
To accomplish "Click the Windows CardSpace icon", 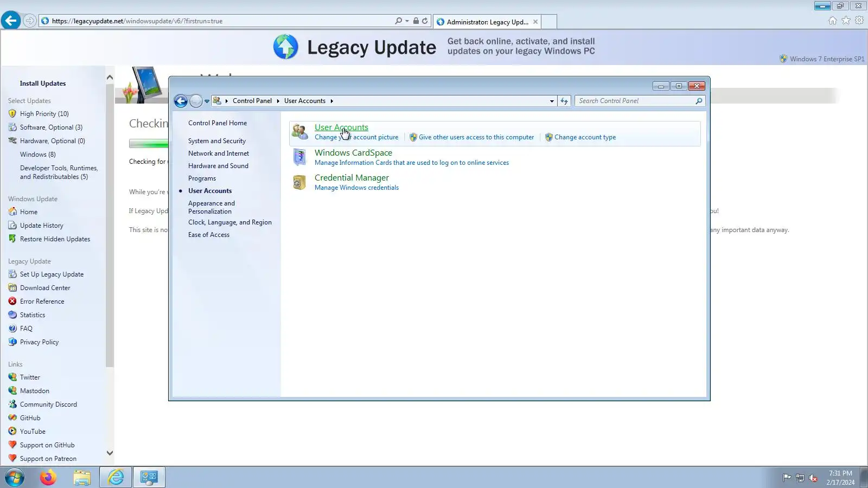I will click(299, 157).
